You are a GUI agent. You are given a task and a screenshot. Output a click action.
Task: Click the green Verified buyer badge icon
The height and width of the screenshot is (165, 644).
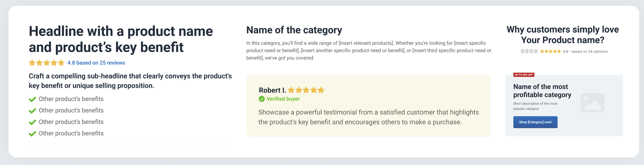[262, 99]
